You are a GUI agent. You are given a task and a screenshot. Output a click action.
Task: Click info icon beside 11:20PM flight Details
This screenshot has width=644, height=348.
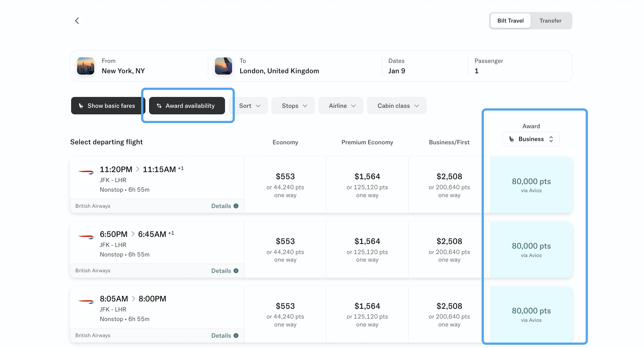236,206
